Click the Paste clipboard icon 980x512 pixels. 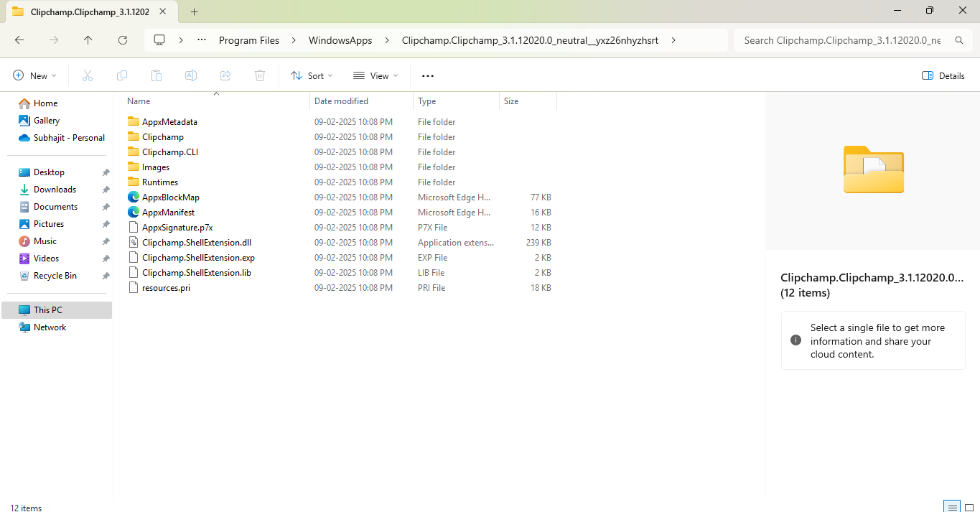click(x=157, y=75)
